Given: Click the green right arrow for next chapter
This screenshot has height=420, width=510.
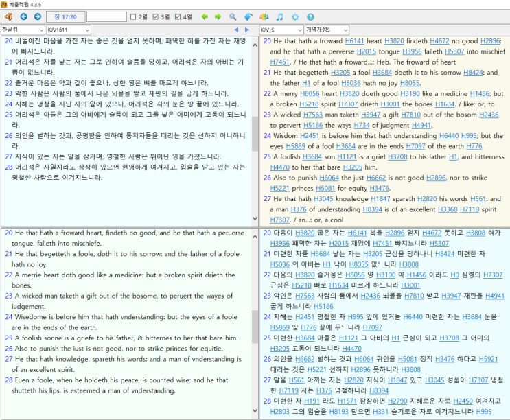Looking at the screenshot, I should (218, 17).
